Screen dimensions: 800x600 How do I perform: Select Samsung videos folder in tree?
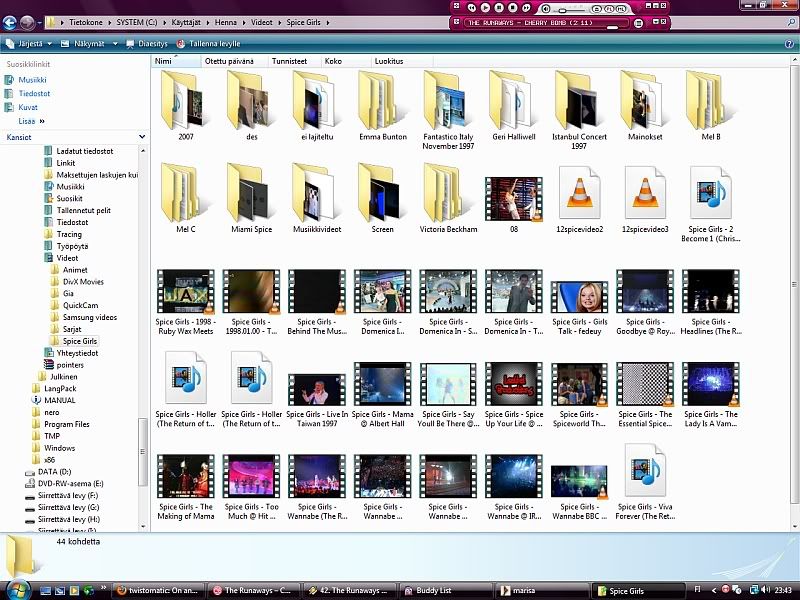coord(89,317)
